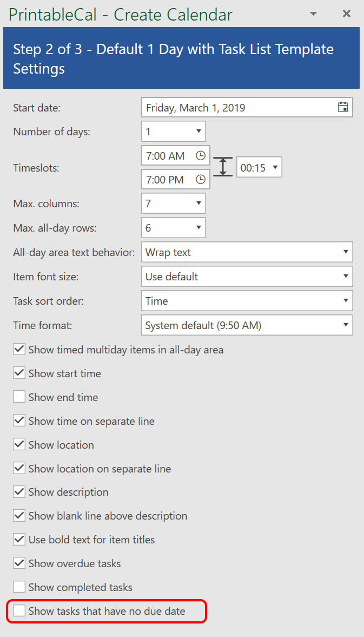The width and height of the screenshot is (364, 637).
Task: Open the Max. all-day rows dropdown
Action: pos(198,227)
